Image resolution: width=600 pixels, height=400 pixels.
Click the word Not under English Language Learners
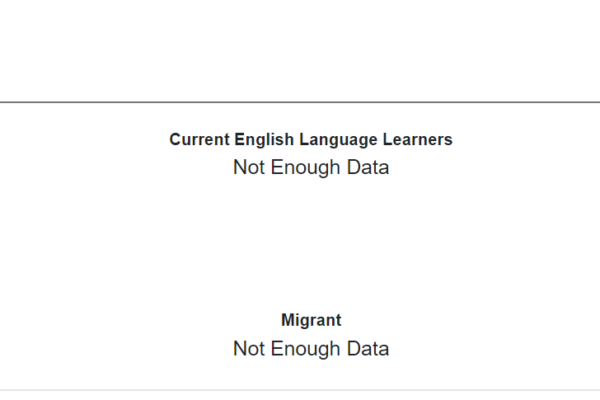click(249, 167)
